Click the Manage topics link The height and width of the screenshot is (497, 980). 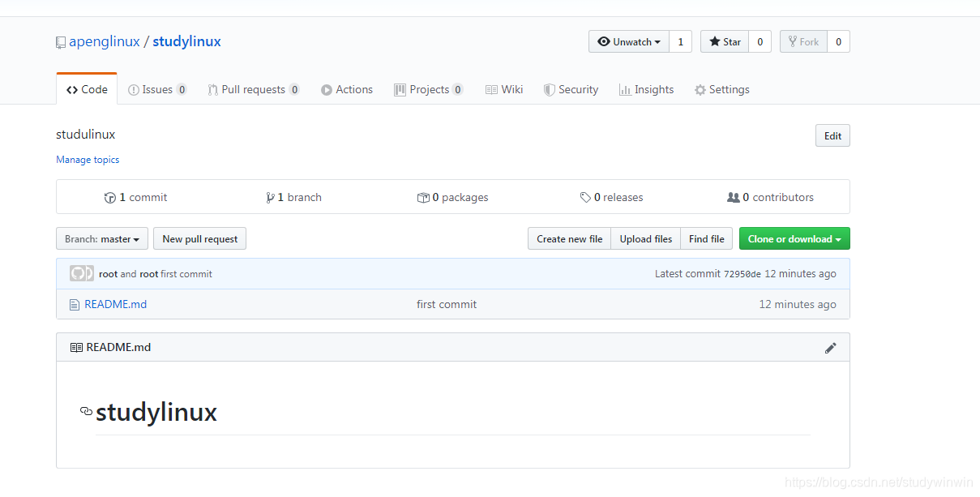[x=88, y=160]
